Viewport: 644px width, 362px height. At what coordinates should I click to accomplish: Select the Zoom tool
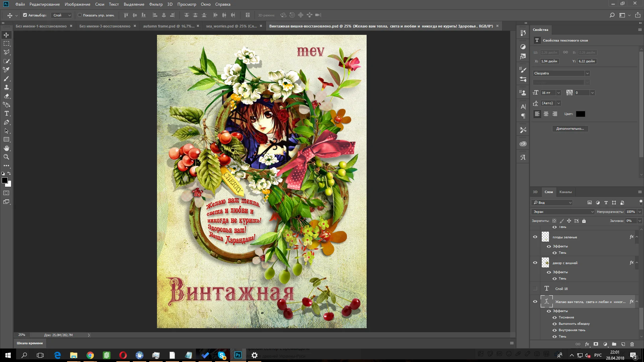[6, 157]
